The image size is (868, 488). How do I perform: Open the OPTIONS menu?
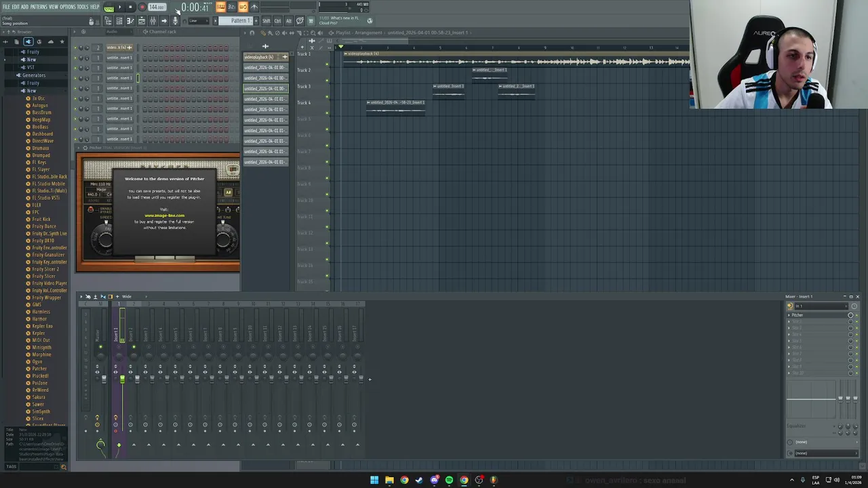pos(68,7)
